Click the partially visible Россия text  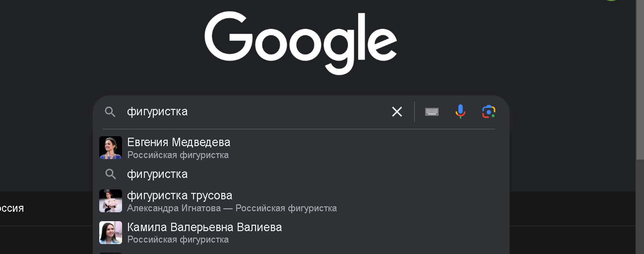coord(11,208)
